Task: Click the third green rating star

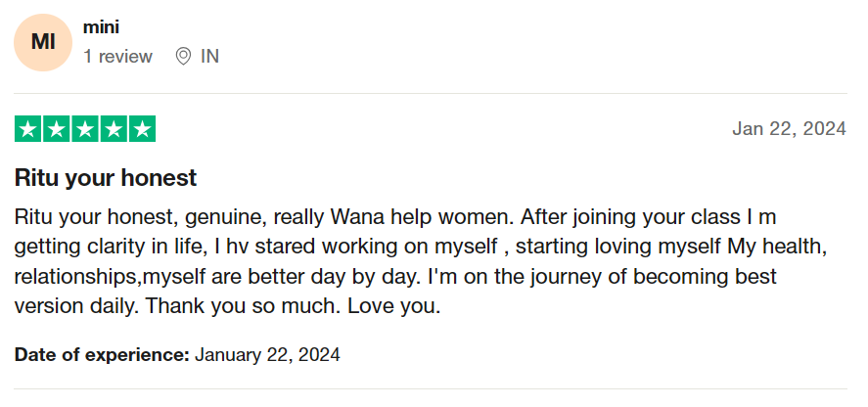Action: (85, 129)
